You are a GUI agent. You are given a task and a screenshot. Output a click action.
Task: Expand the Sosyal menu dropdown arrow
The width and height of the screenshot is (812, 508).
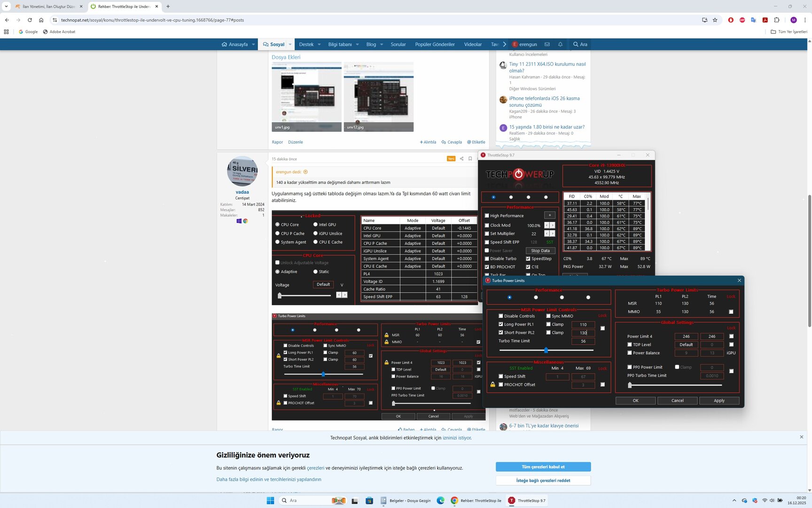290,45
